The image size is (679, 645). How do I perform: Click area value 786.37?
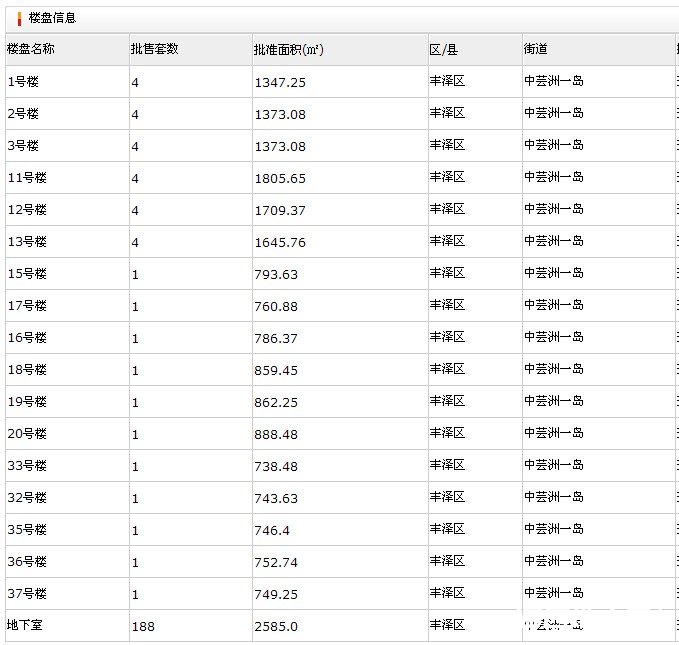pos(276,338)
